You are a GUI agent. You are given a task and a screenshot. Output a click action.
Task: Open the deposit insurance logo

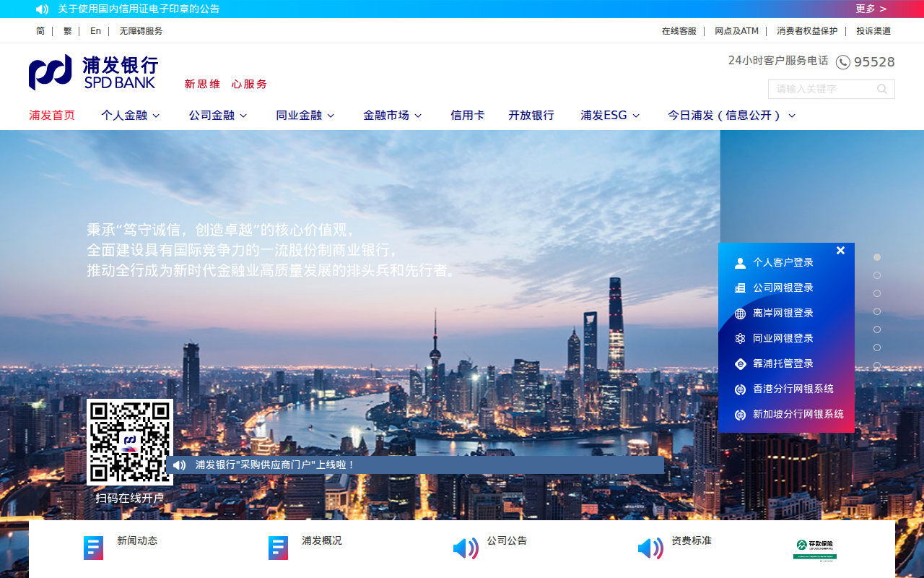pyautogui.click(x=814, y=549)
